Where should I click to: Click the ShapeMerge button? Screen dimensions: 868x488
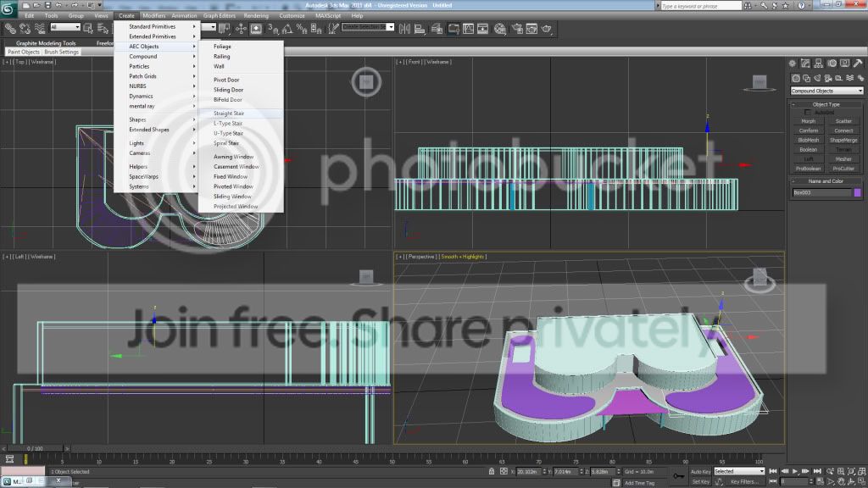843,140
